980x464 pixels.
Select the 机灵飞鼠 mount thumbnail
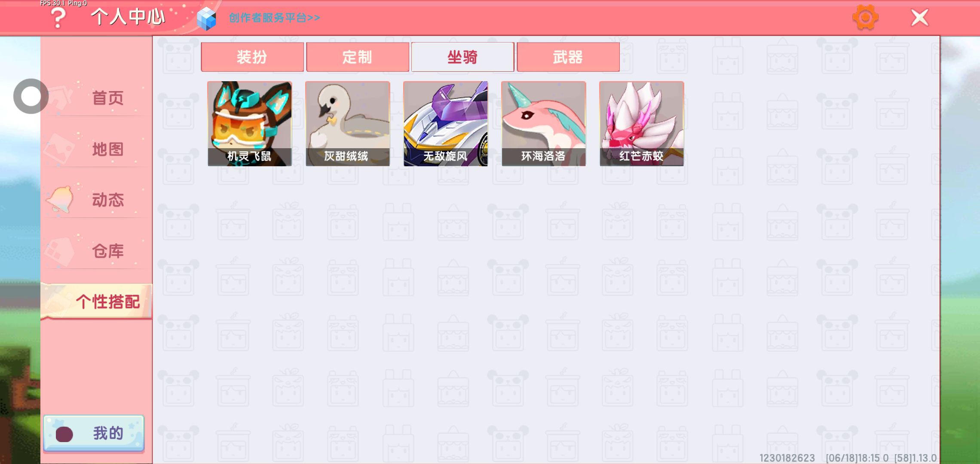point(250,124)
